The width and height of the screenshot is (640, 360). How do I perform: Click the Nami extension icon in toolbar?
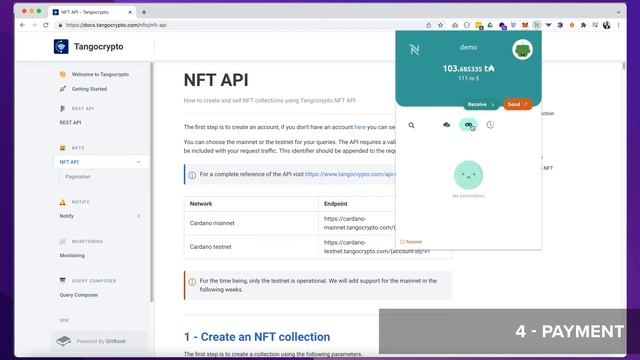[537, 25]
